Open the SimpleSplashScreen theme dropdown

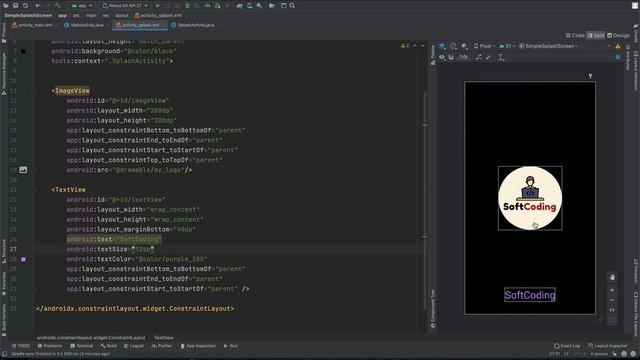point(549,46)
